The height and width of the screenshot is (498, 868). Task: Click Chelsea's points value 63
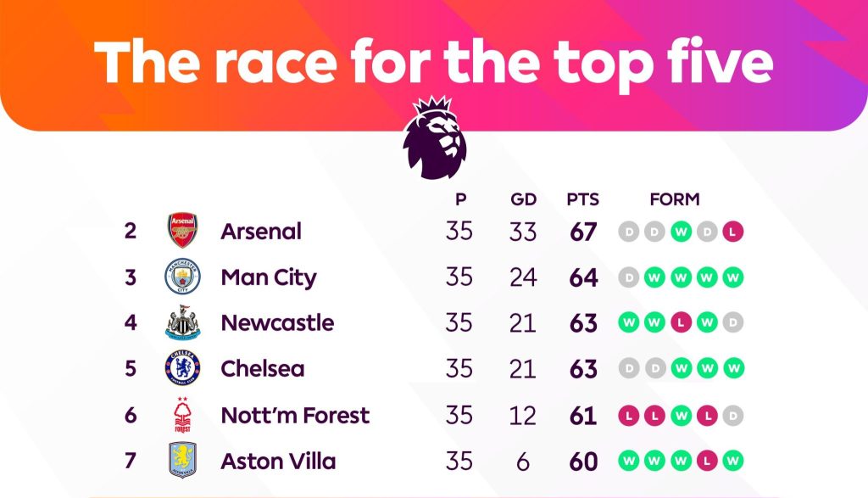(x=583, y=370)
